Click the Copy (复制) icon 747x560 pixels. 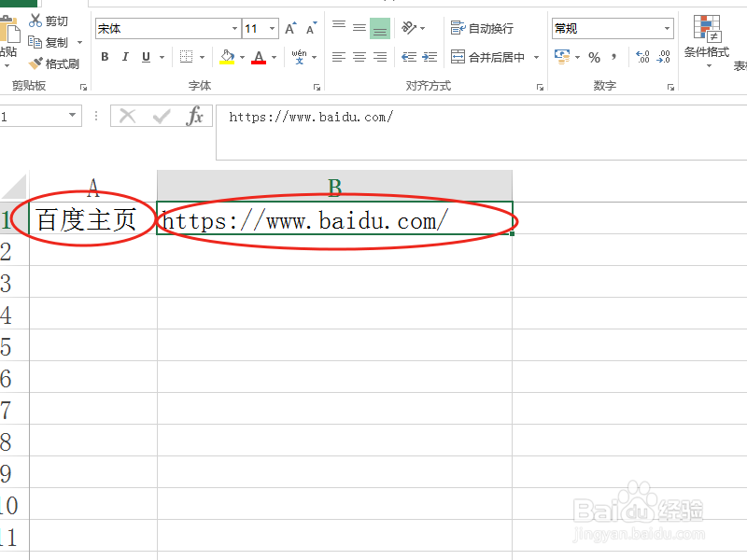(35, 42)
